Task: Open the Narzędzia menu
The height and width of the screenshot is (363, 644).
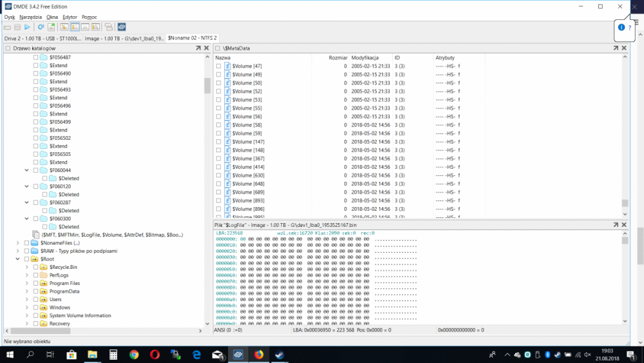Action: pos(30,17)
